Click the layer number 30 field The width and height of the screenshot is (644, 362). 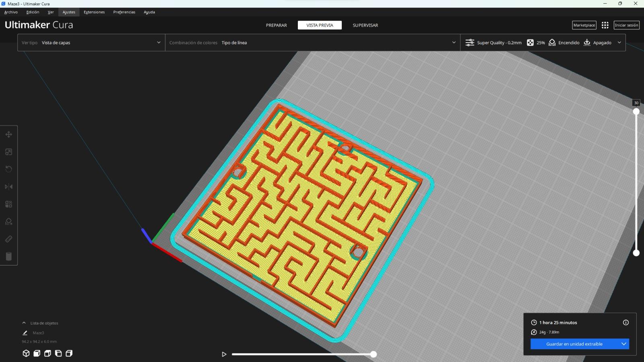[636, 103]
